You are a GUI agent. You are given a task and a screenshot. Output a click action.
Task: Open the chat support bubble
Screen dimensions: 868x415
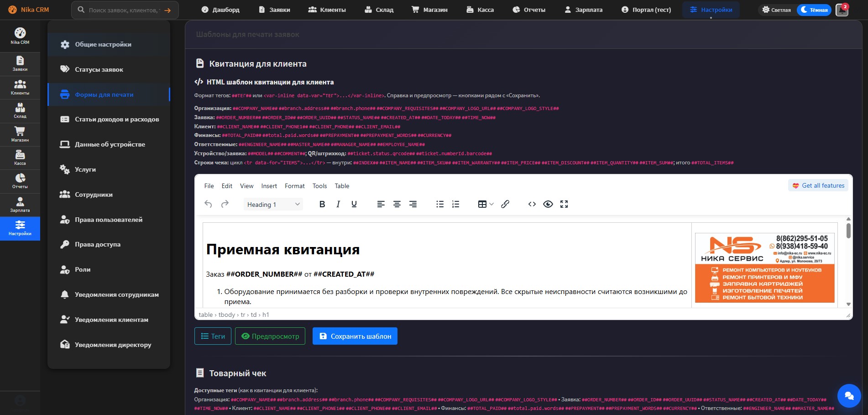click(x=849, y=396)
